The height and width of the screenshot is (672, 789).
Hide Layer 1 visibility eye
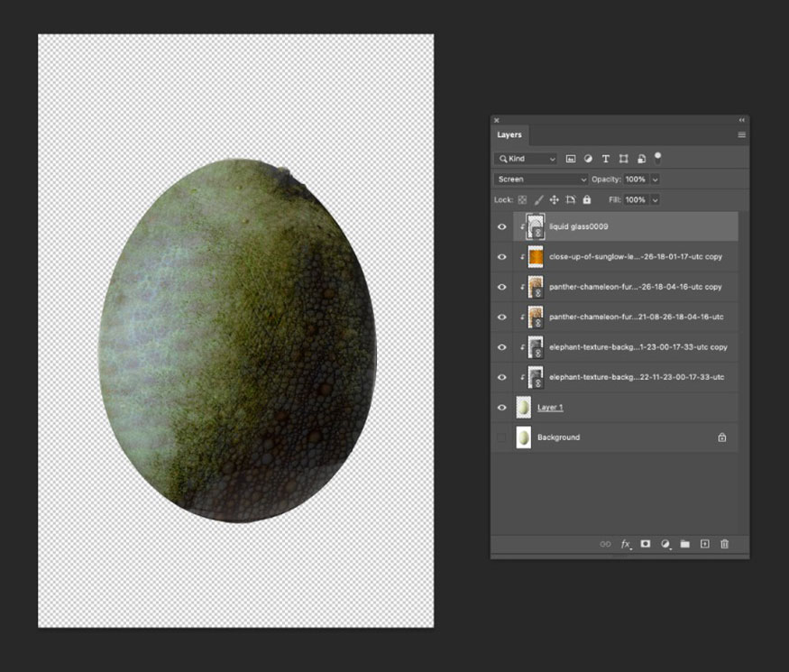(x=501, y=407)
